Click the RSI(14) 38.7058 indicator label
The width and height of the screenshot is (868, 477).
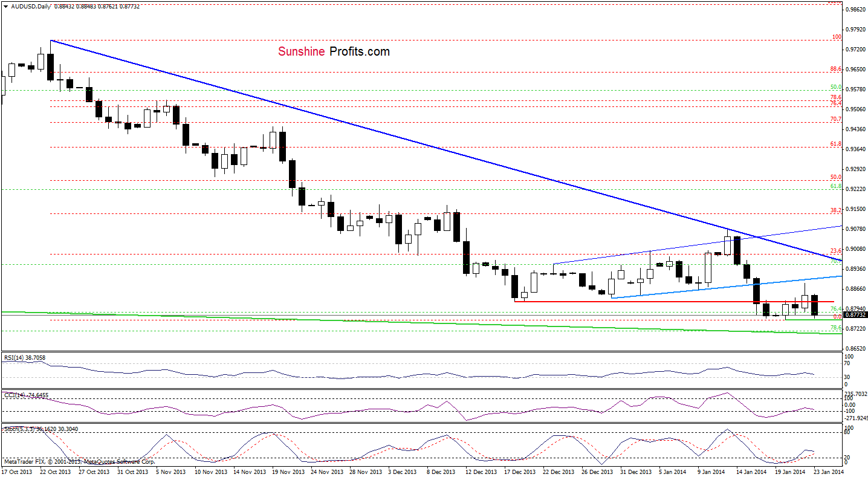click(x=24, y=358)
